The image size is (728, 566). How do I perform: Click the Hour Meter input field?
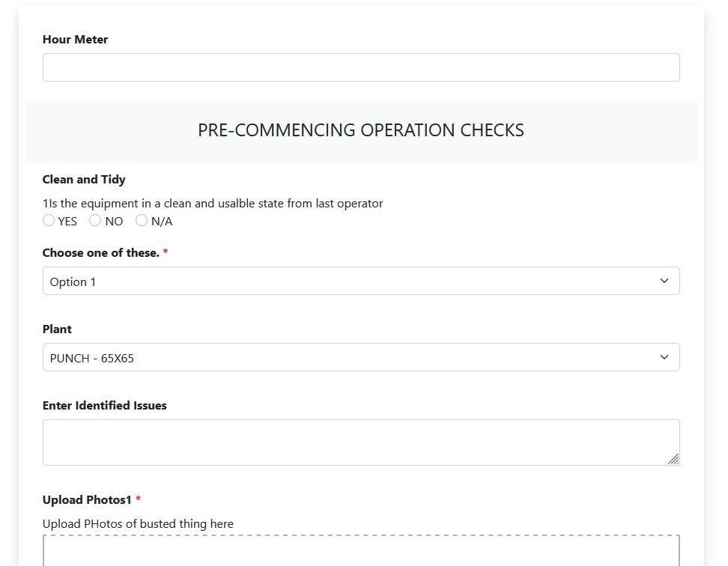(x=361, y=67)
